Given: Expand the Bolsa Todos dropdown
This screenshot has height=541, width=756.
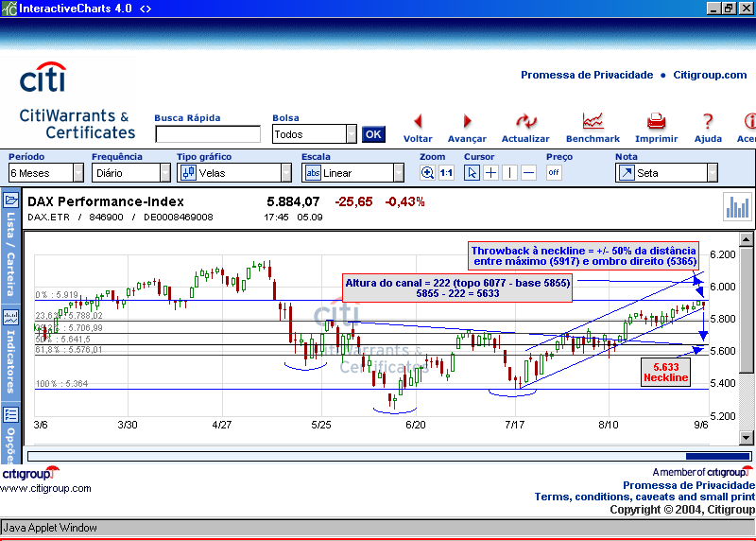Looking at the screenshot, I should point(352,134).
